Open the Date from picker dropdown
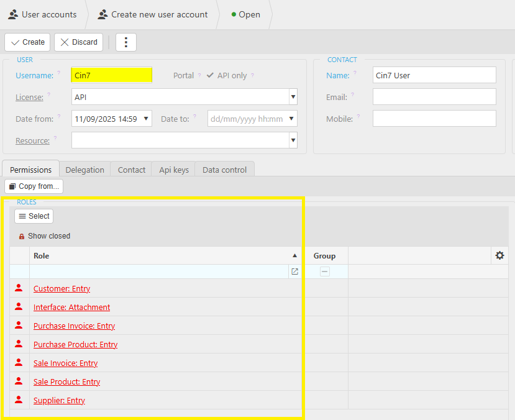The image size is (515, 420). click(146, 119)
